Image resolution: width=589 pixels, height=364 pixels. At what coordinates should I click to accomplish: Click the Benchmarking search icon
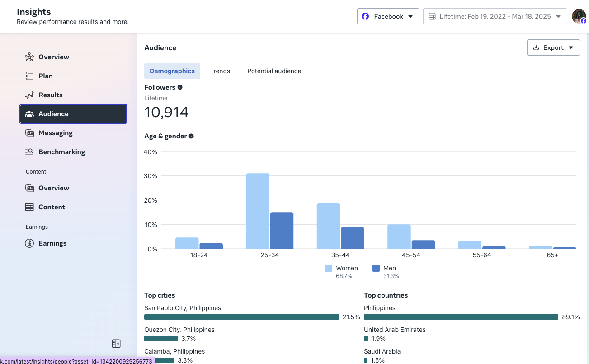click(29, 152)
